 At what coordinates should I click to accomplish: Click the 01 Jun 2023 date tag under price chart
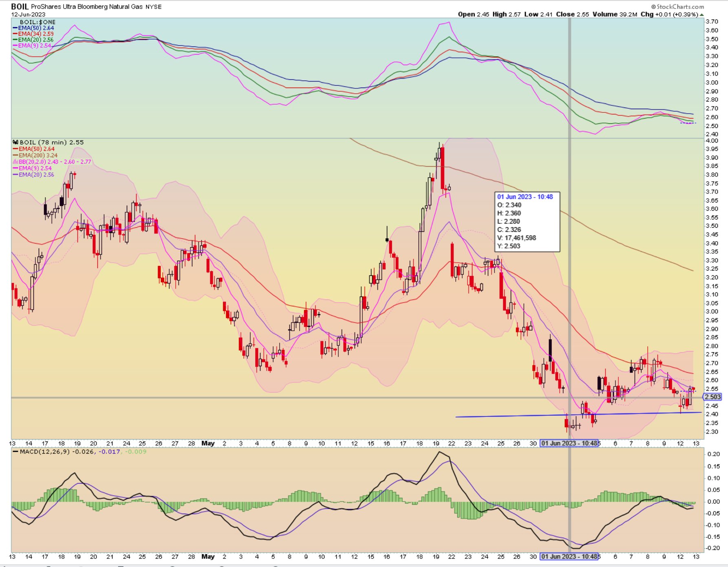point(569,443)
